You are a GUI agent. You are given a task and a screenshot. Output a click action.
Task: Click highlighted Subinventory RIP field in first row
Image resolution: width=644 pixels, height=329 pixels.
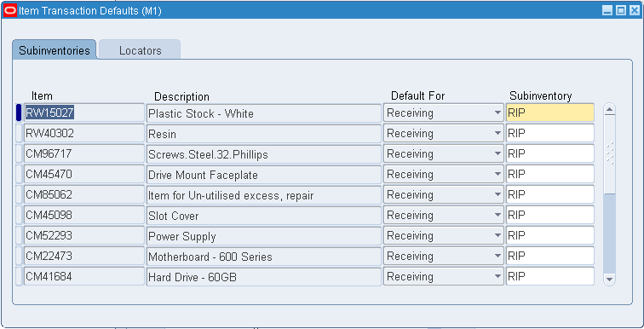point(550,113)
